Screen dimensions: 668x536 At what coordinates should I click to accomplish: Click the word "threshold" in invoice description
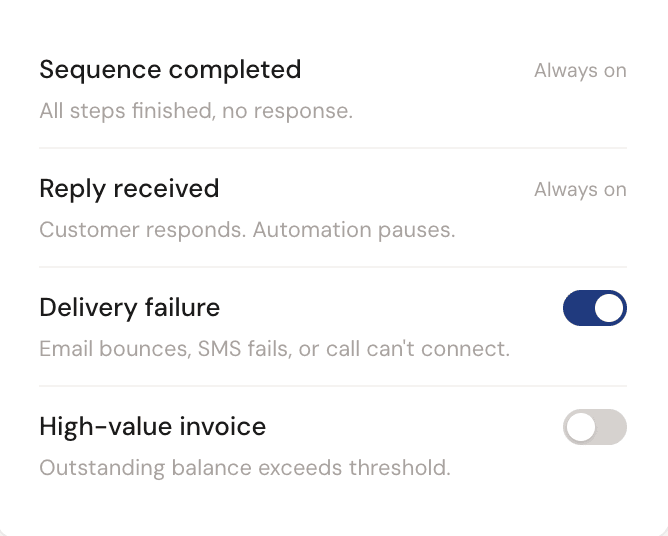[407, 468]
